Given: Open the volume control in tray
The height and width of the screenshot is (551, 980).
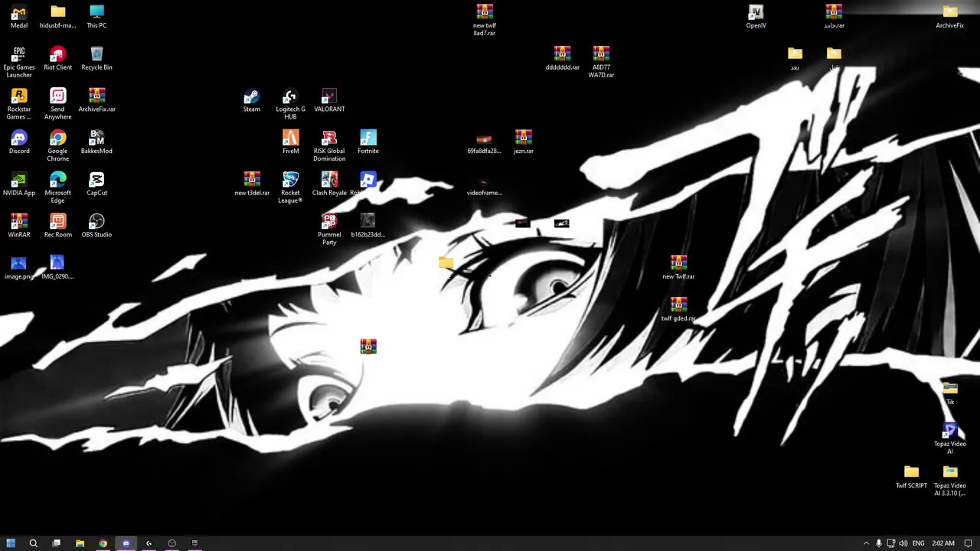Looking at the screenshot, I should pos(903,543).
